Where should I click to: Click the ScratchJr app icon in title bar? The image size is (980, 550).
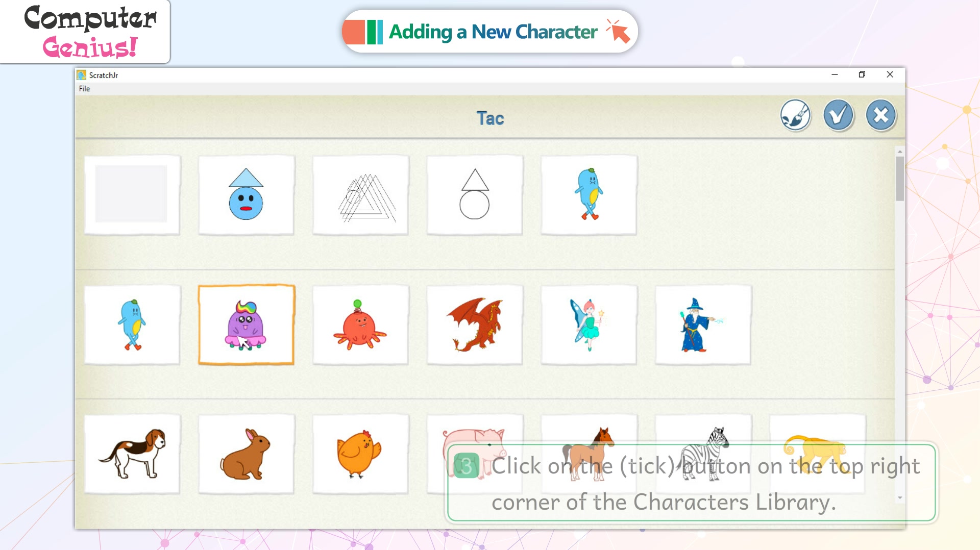coord(81,75)
